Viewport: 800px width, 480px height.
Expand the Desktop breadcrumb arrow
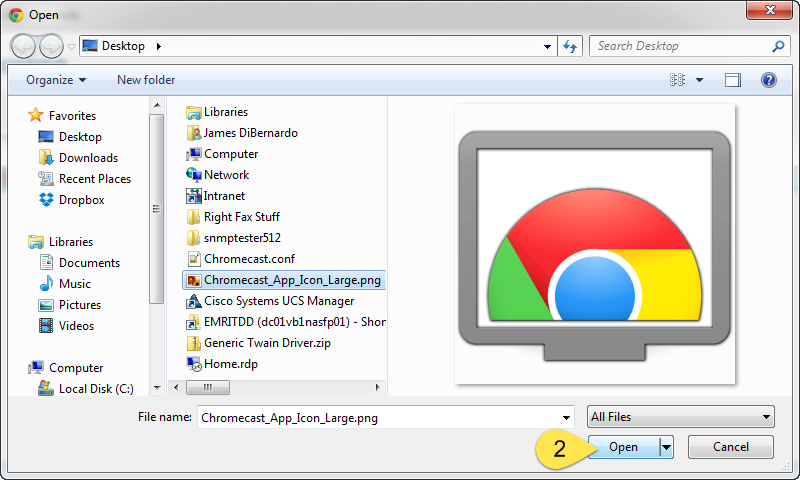coord(159,46)
